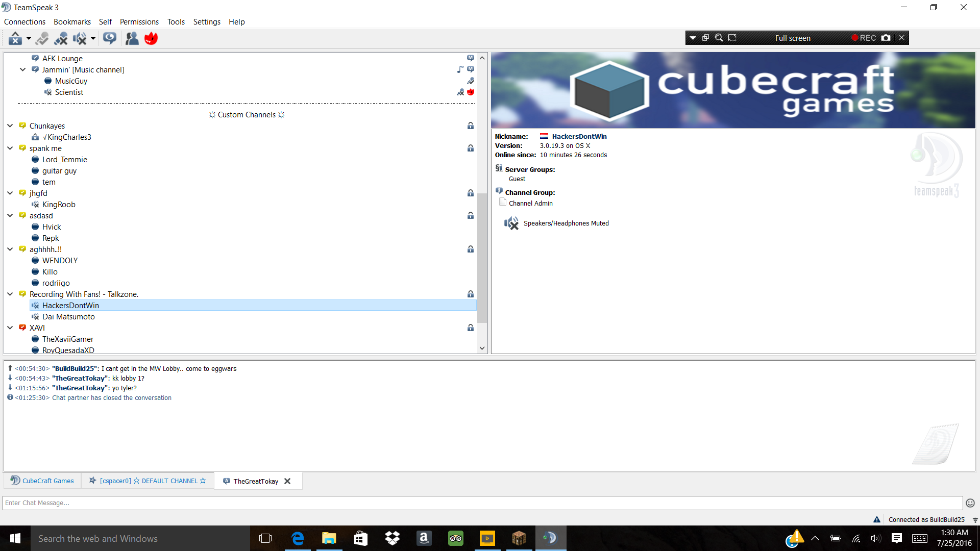
Task: Open File Explorer from the taskbar
Action: [329, 538]
